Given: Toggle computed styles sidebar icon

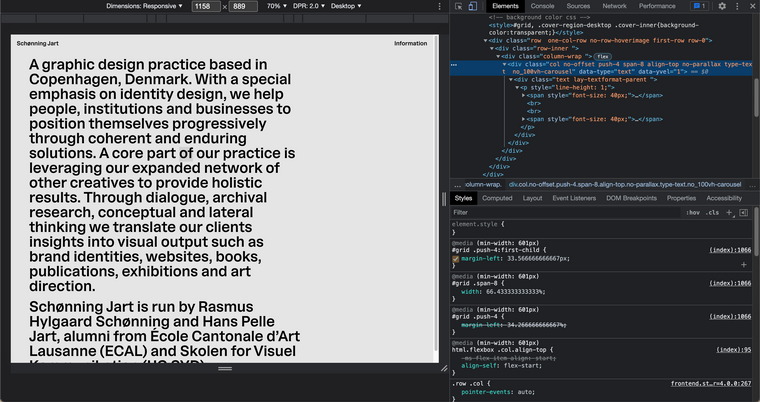Looking at the screenshot, I should pos(744,213).
